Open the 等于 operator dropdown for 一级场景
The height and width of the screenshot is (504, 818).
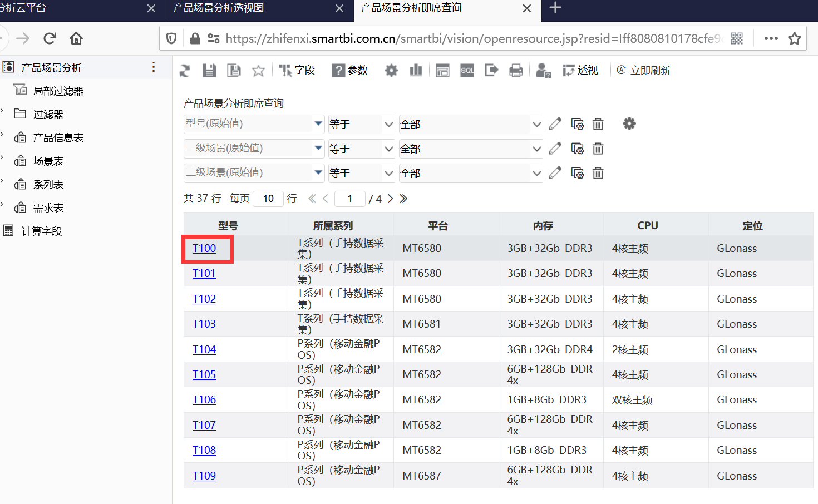coord(362,149)
